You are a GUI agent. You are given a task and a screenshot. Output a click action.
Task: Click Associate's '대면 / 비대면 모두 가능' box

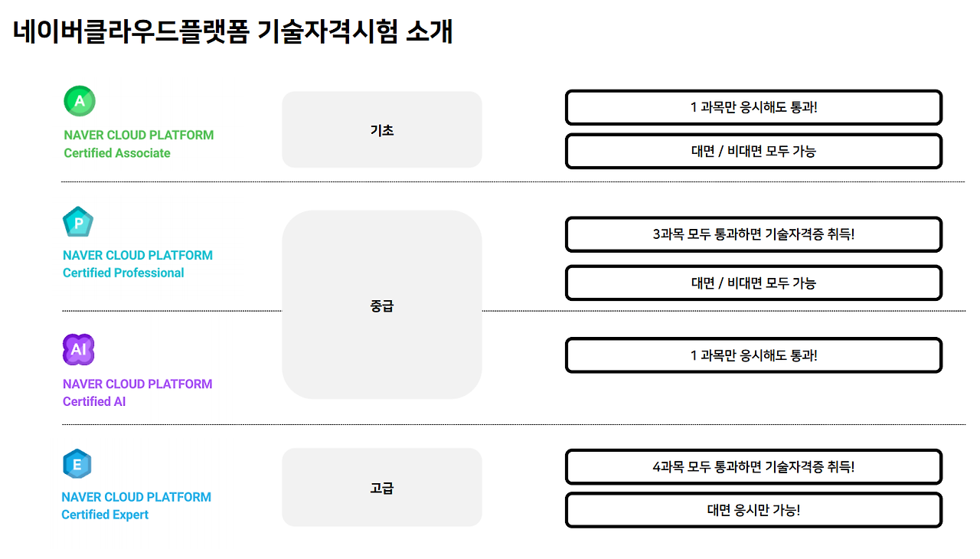[753, 151]
